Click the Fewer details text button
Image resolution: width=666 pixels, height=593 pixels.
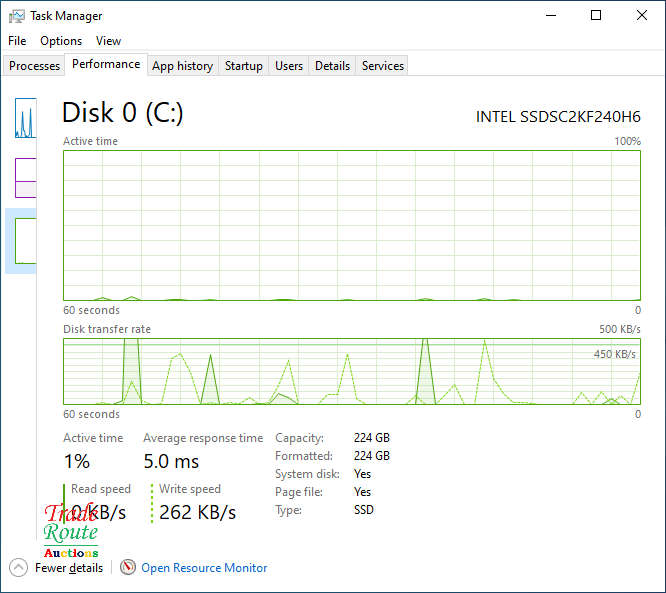tap(69, 568)
